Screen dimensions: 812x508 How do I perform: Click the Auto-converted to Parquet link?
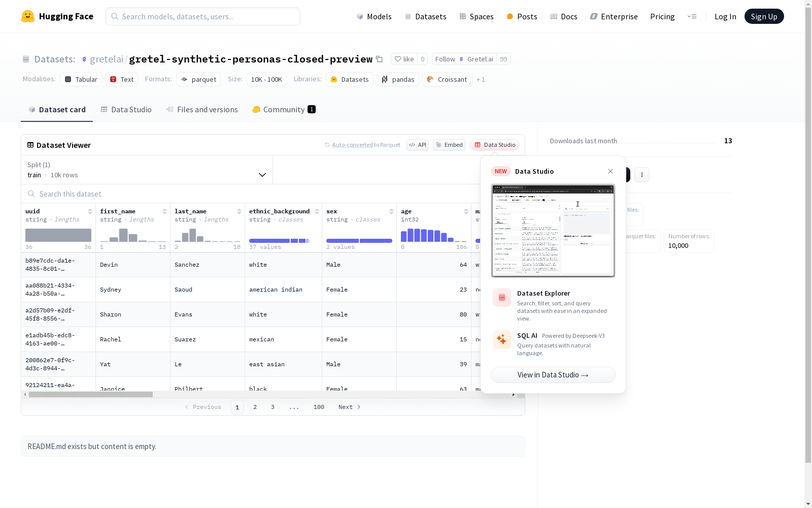pyautogui.click(x=366, y=145)
